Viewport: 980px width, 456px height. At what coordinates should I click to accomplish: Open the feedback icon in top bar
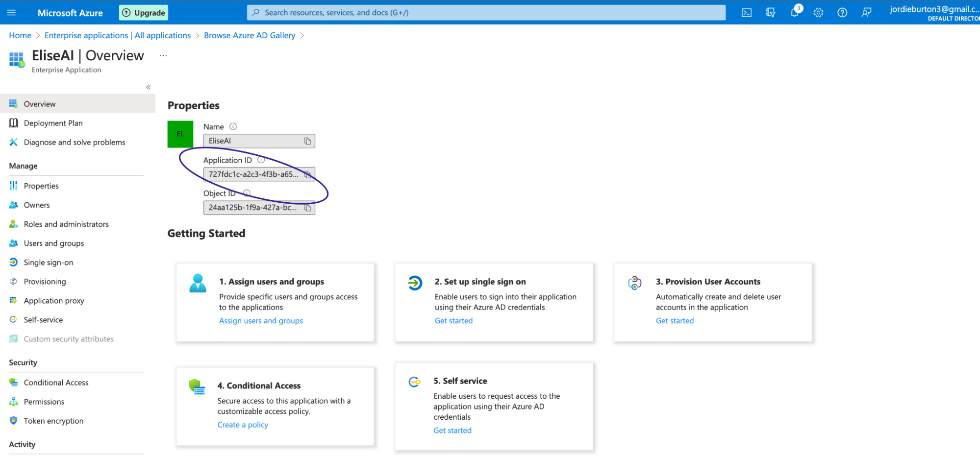point(866,13)
